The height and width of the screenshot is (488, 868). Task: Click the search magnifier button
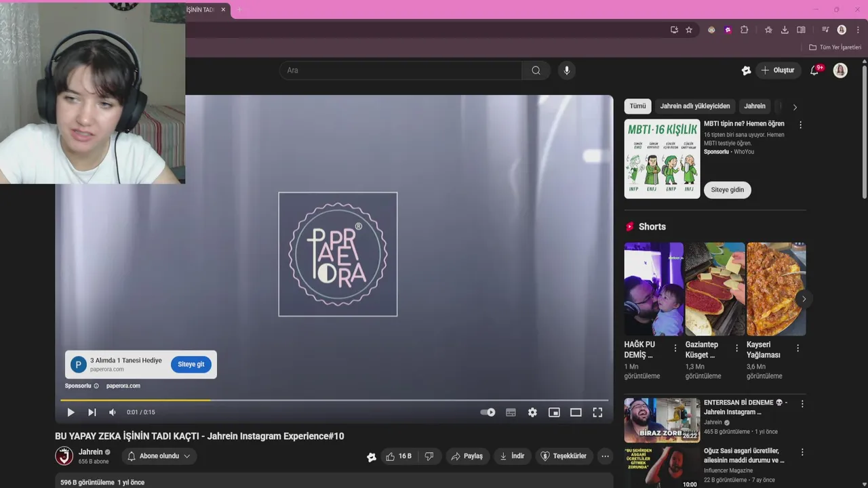click(536, 70)
